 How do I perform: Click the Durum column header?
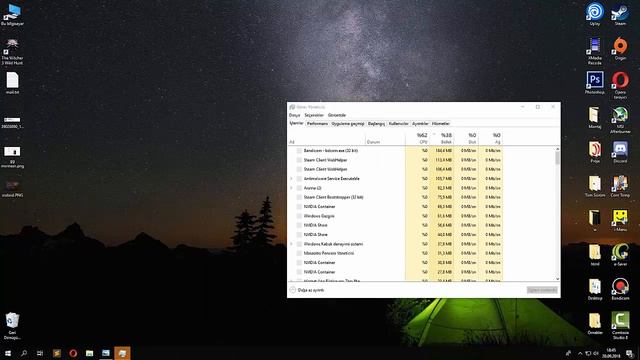point(385,138)
